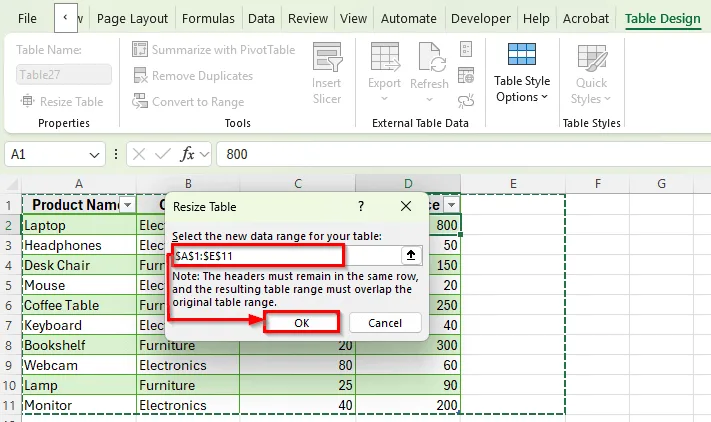The height and width of the screenshot is (422, 711).
Task: Click the Price cell showing 300
Action: [x=408, y=345]
